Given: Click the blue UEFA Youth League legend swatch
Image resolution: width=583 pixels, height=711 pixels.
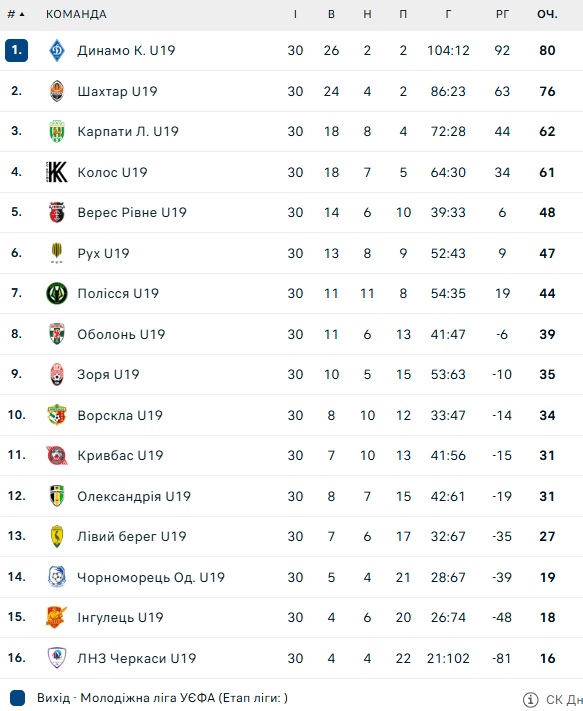Looking at the screenshot, I should (x=17, y=698).
